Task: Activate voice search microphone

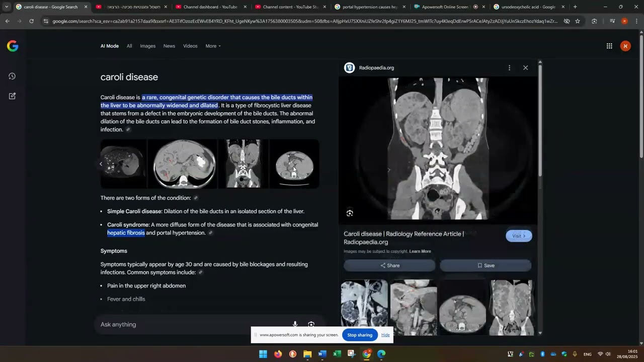Action: [295, 324]
